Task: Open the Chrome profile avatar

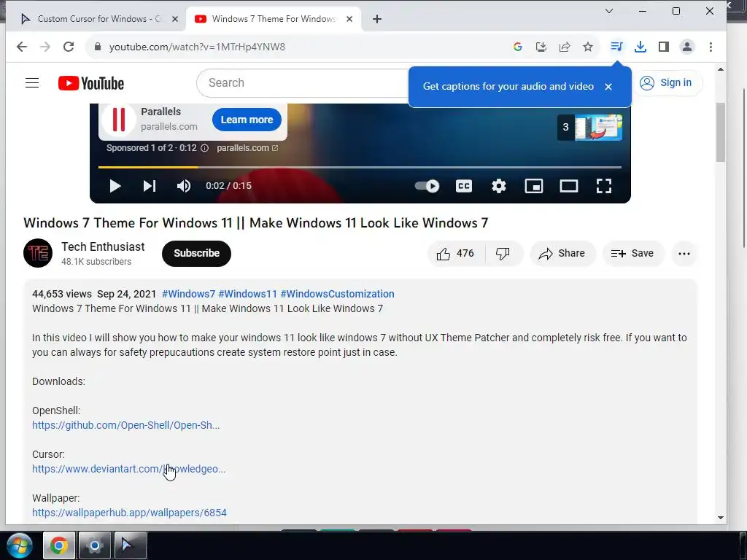Action: [687, 47]
